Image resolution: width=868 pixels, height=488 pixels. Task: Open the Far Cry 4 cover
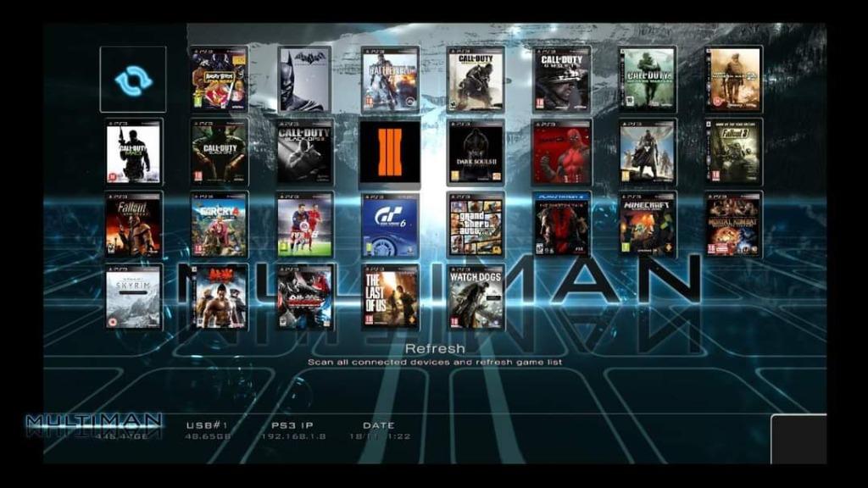[220, 225]
